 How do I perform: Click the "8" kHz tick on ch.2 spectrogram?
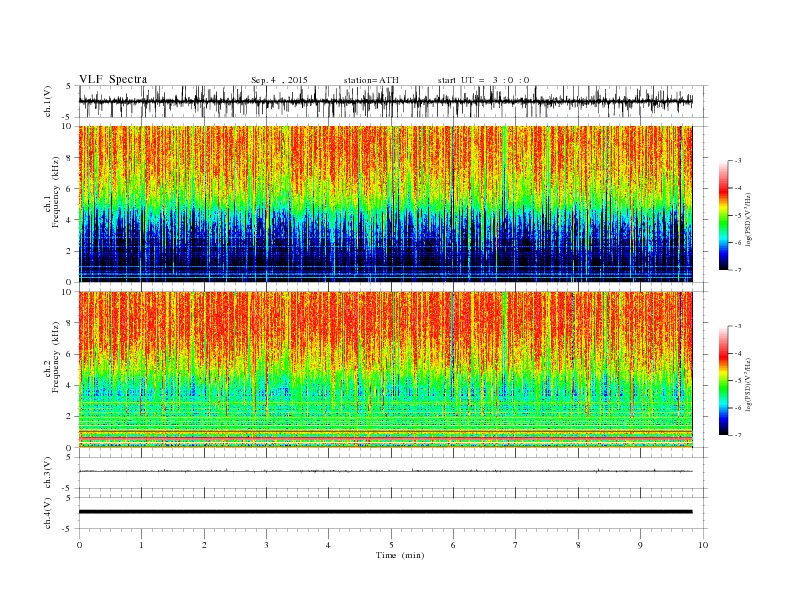[x=70, y=323]
